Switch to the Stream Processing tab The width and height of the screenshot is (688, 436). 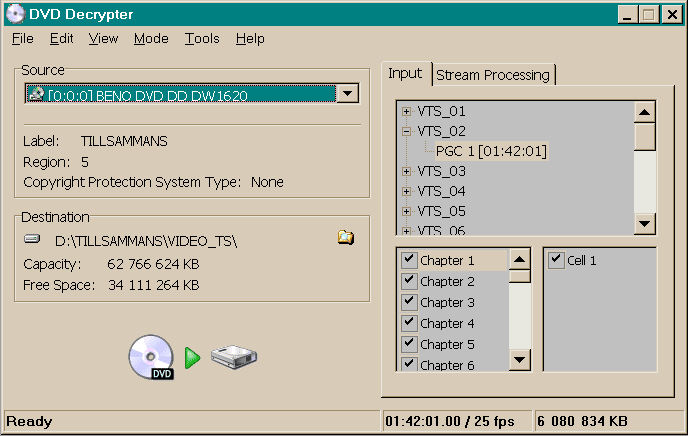(x=493, y=75)
